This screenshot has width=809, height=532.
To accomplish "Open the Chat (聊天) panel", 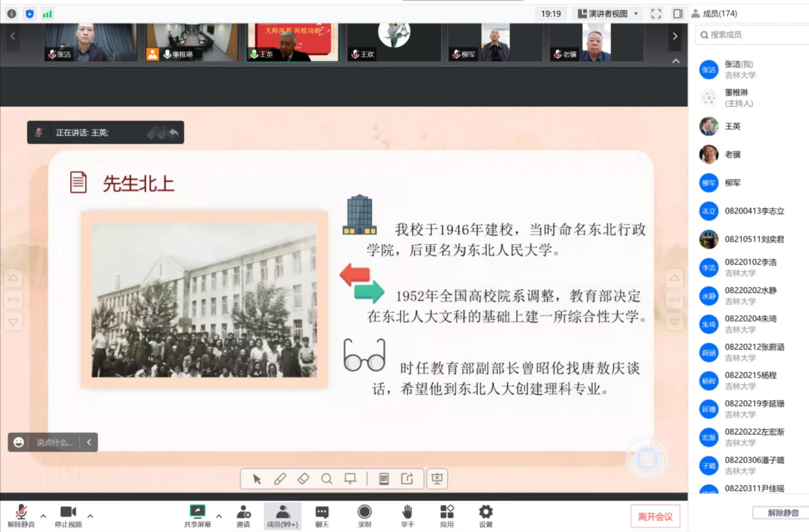I will [322, 515].
